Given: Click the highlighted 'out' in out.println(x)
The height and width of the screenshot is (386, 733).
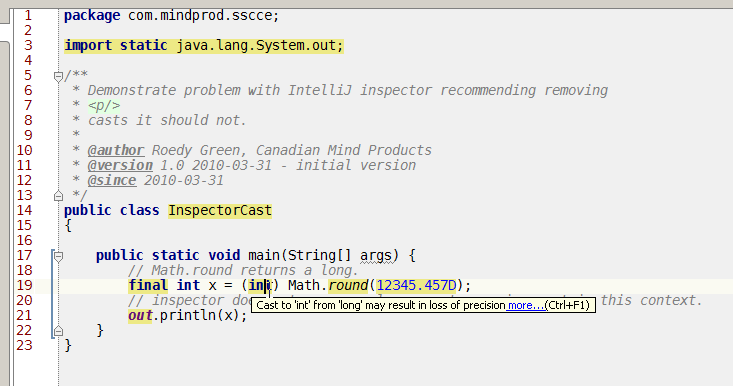Looking at the screenshot, I should [140, 315].
